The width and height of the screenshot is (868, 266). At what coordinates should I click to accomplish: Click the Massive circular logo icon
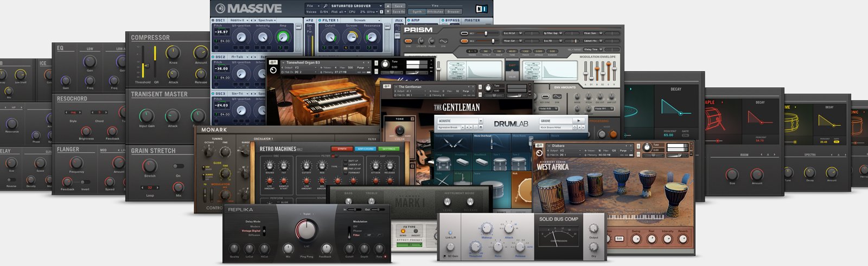[220, 9]
